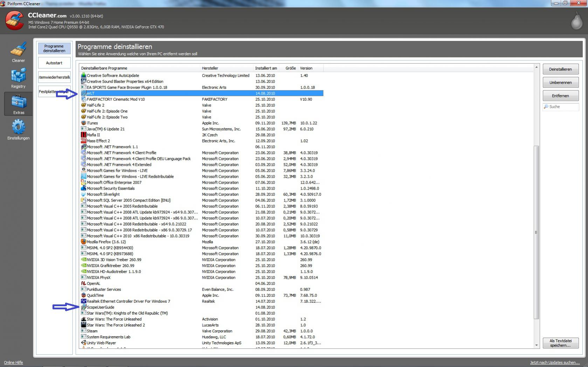Select FAKEFACTORY Cinematic Mod V10 row
This screenshot has height=367, width=588.
[202, 99]
